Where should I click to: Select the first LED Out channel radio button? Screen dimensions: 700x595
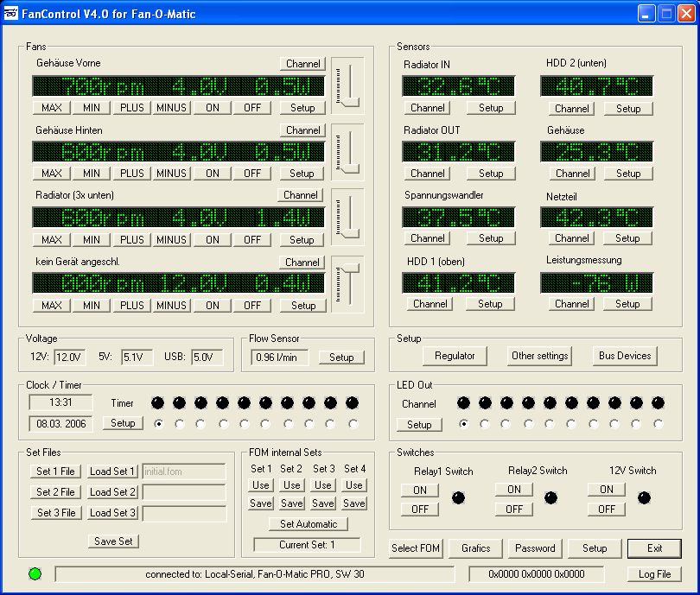464,424
